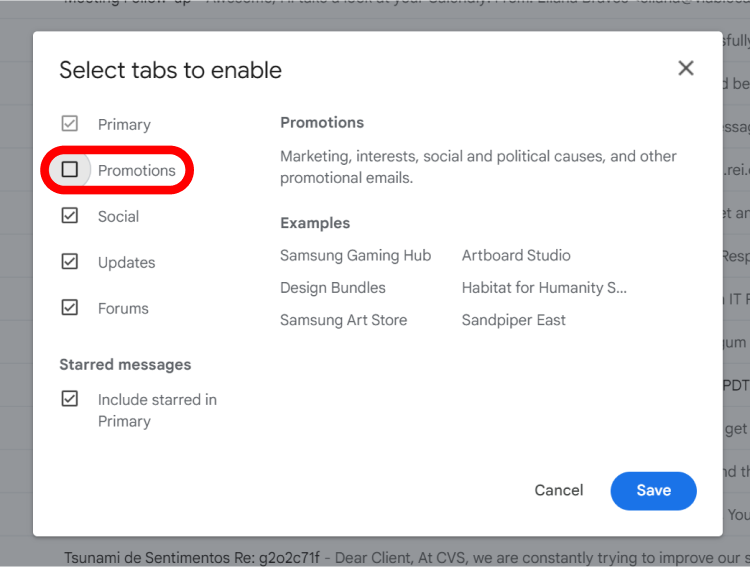Click the Samsung Gaming Hub example

(x=355, y=255)
